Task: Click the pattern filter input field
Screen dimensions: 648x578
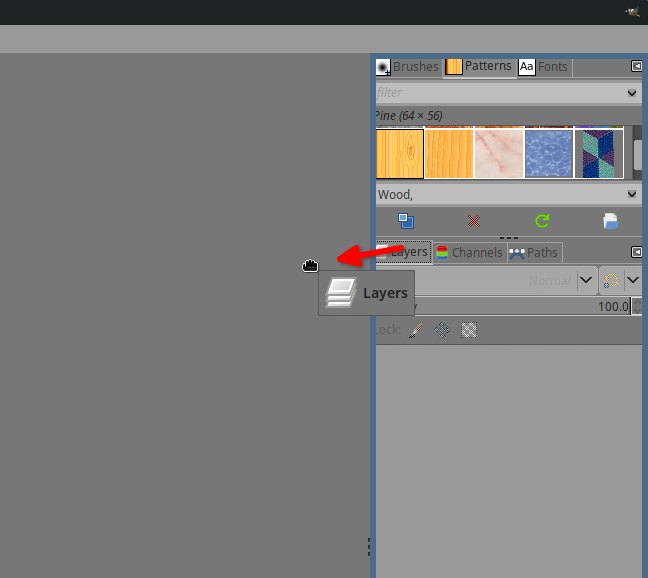Action: 499,93
